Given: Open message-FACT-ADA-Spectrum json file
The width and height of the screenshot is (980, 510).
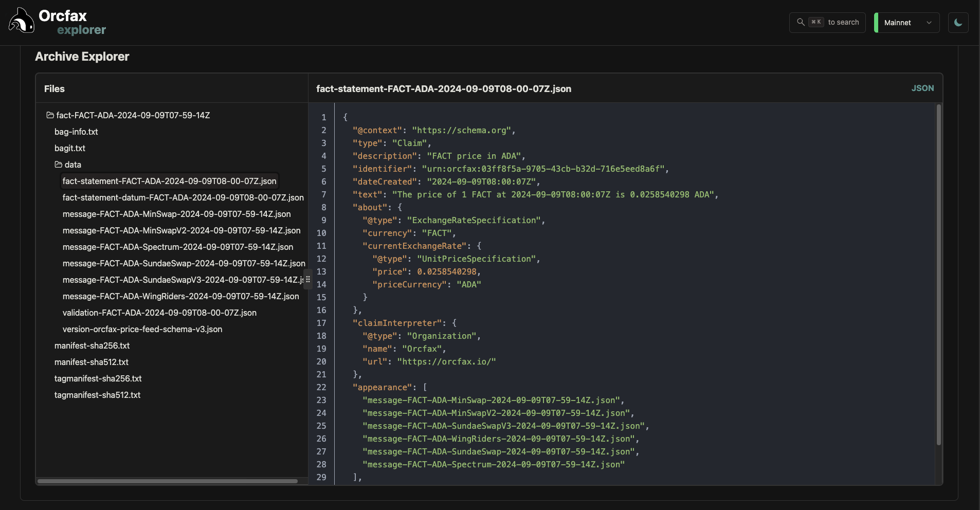Looking at the screenshot, I should pyautogui.click(x=178, y=247).
